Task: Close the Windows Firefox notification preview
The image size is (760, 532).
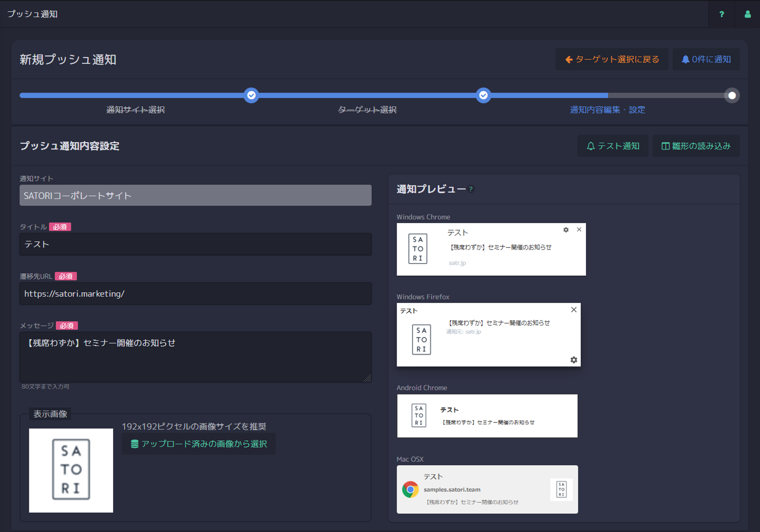Action: point(573,310)
